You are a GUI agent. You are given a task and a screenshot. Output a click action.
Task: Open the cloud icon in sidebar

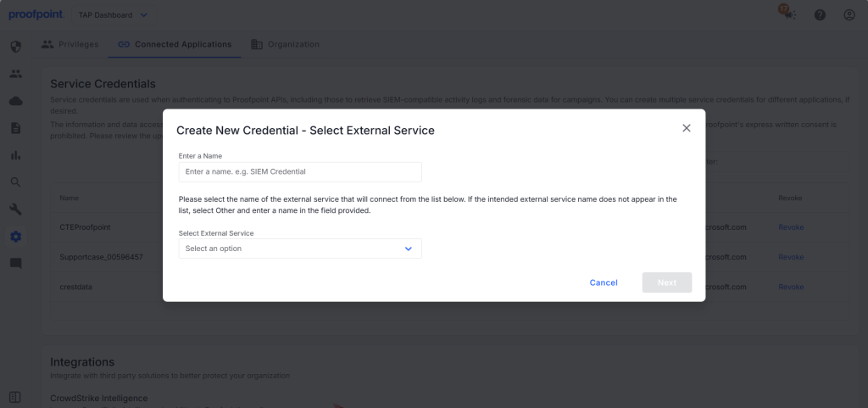click(x=15, y=101)
